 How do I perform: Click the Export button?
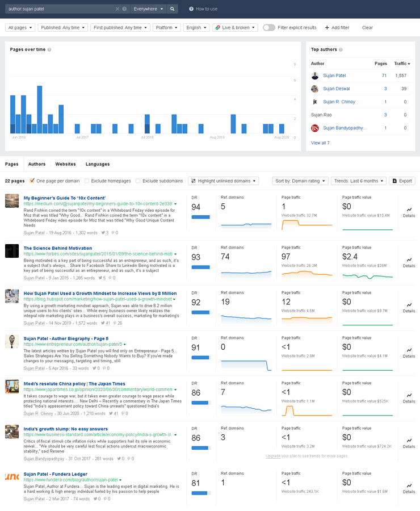[402, 181]
